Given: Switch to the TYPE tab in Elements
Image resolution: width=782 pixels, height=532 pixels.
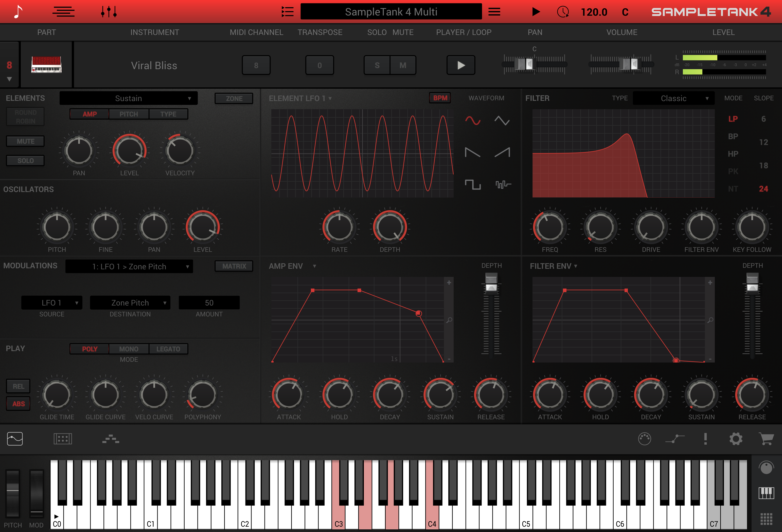Looking at the screenshot, I should click(x=168, y=114).
